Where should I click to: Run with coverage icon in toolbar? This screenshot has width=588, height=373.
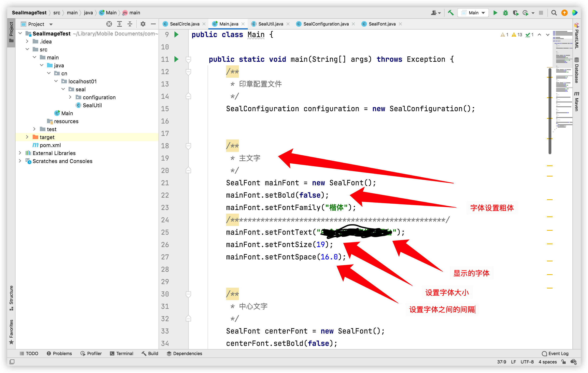[x=515, y=13]
